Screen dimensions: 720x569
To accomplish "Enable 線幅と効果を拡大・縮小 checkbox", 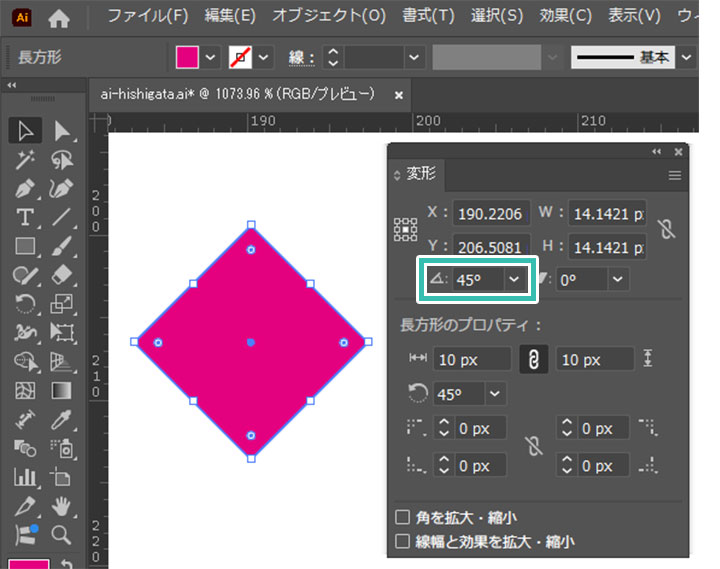I will (x=403, y=542).
